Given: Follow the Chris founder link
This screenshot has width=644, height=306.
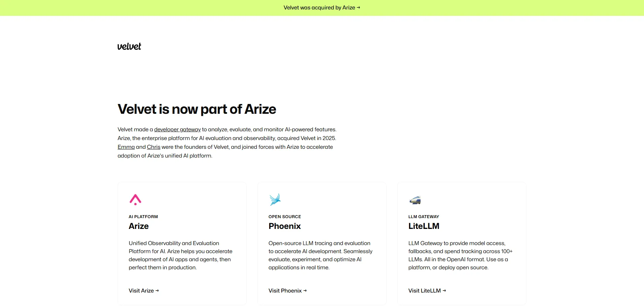Looking at the screenshot, I should (154, 147).
